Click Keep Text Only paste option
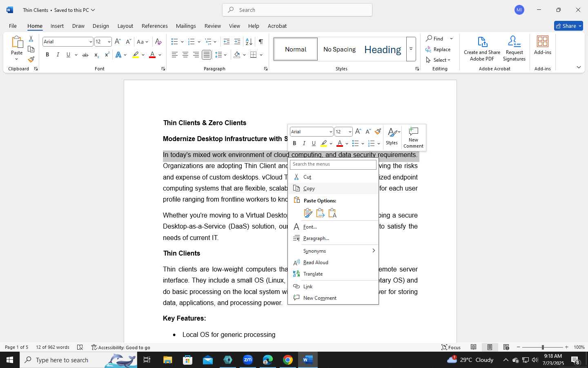 [333, 213]
